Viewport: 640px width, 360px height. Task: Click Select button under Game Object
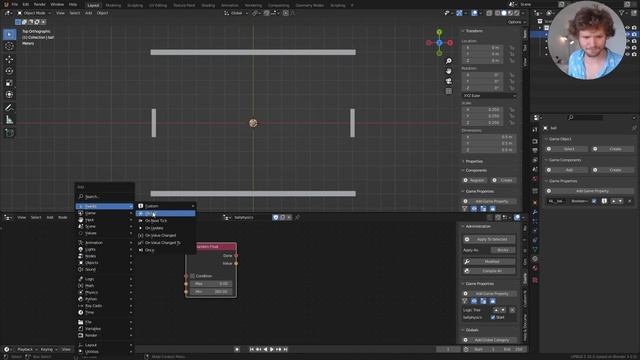(x=567, y=149)
